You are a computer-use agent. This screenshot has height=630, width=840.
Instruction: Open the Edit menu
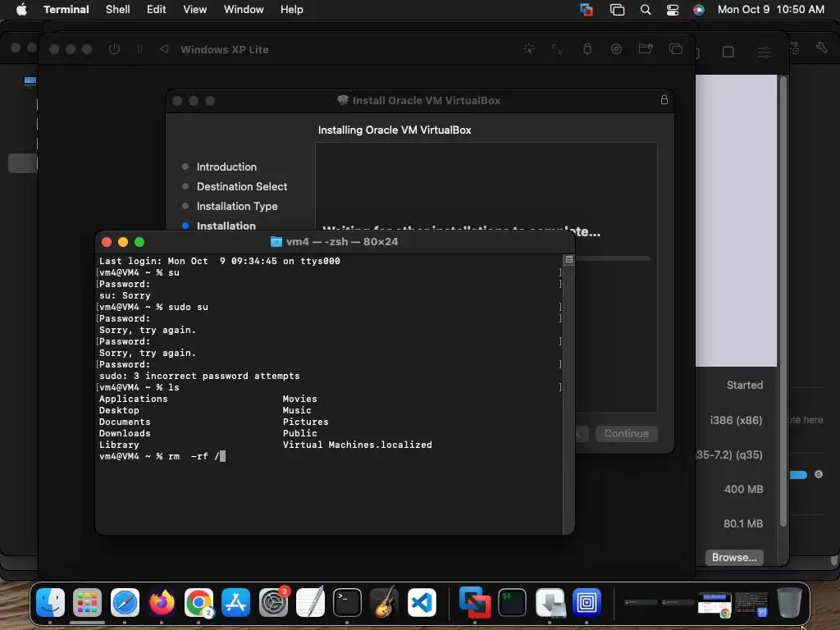pos(157,10)
